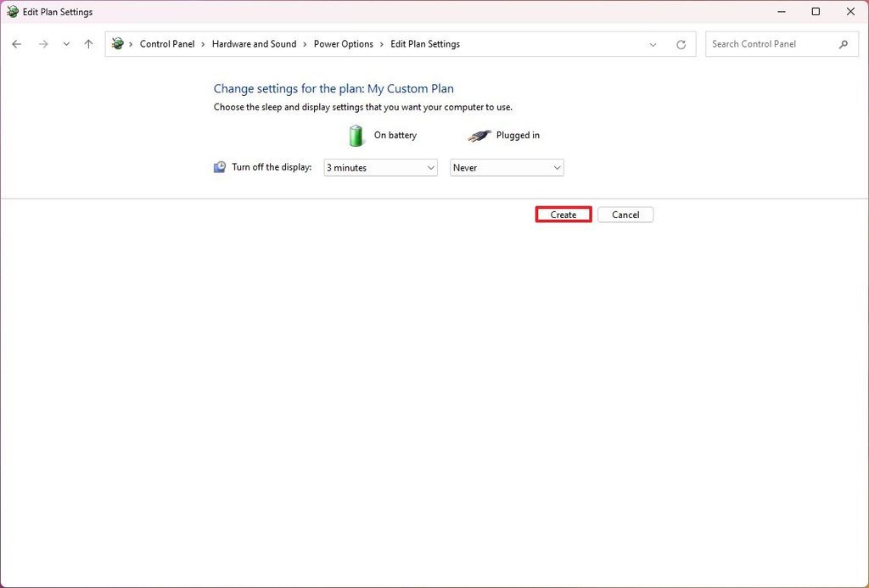Go to Power Options via breadcrumb
869x588 pixels.
343,43
